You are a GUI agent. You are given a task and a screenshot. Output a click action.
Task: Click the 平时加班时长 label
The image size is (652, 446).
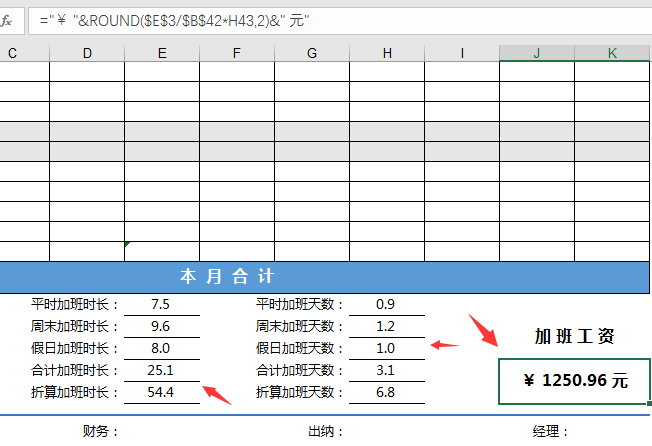click(75, 304)
